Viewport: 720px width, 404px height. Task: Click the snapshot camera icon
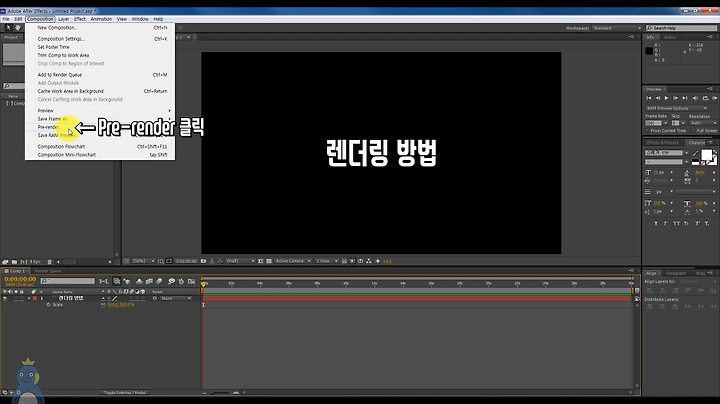(x=203, y=261)
